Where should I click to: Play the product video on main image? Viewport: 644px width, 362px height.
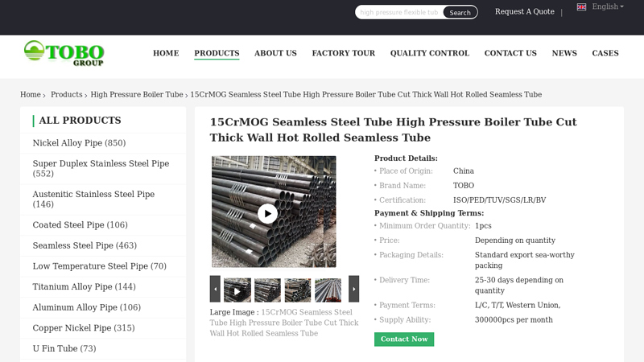[267, 213]
